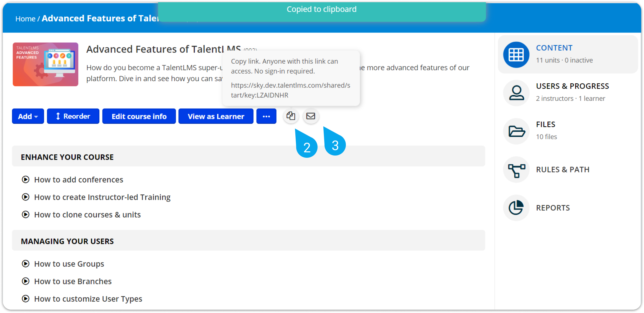The width and height of the screenshot is (644, 313).
Task: Click play icon beside clone courses & units
Action: click(26, 215)
